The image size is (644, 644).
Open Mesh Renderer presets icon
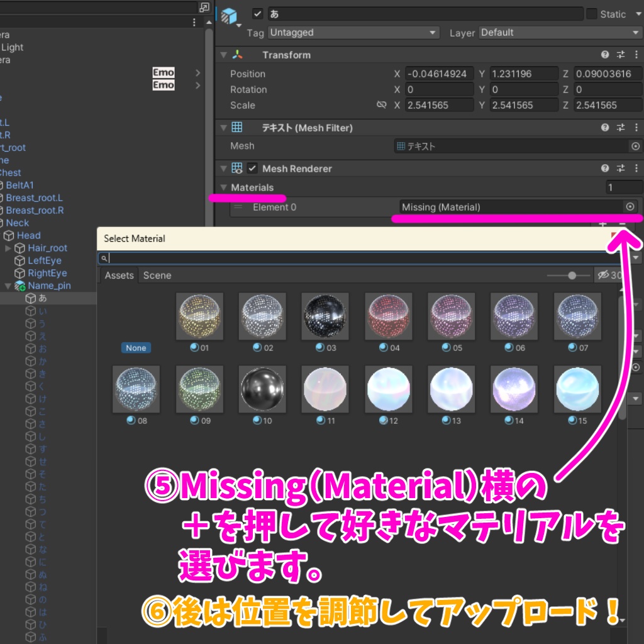621,168
